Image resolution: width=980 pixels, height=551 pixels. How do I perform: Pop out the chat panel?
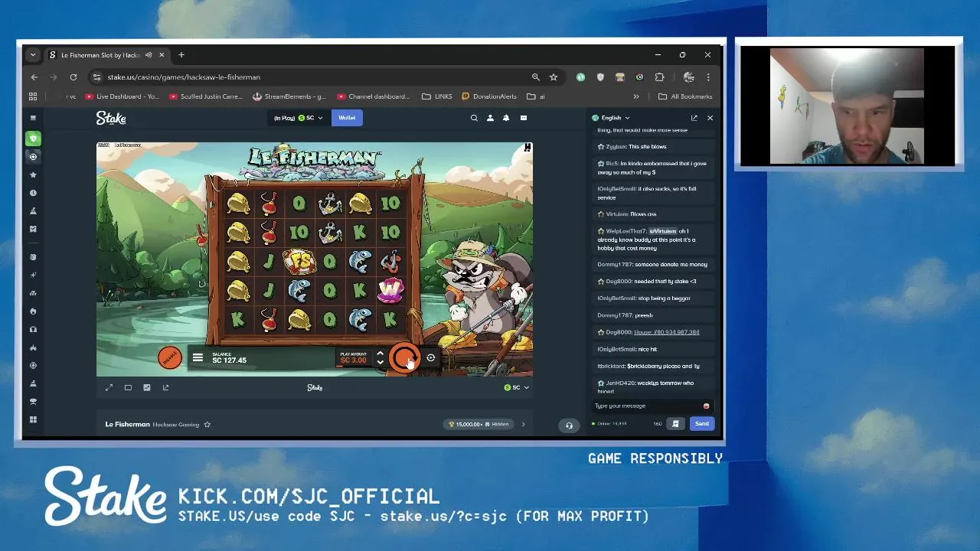[694, 118]
